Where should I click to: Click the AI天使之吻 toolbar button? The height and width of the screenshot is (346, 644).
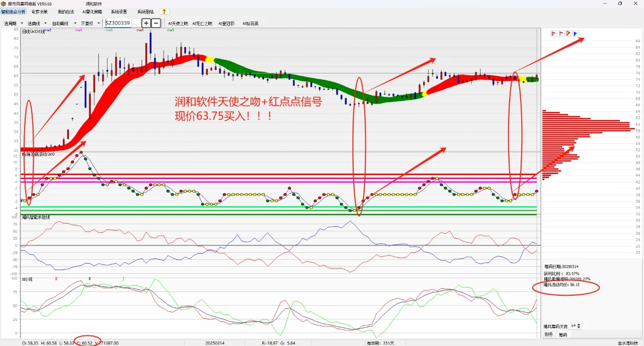[178, 24]
